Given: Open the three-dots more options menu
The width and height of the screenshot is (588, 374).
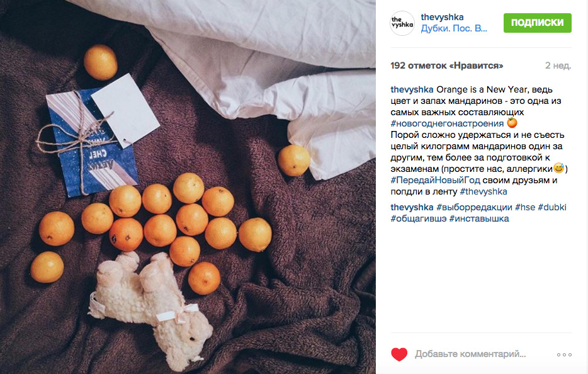Looking at the screenshot, I should (x=564, y=354).
